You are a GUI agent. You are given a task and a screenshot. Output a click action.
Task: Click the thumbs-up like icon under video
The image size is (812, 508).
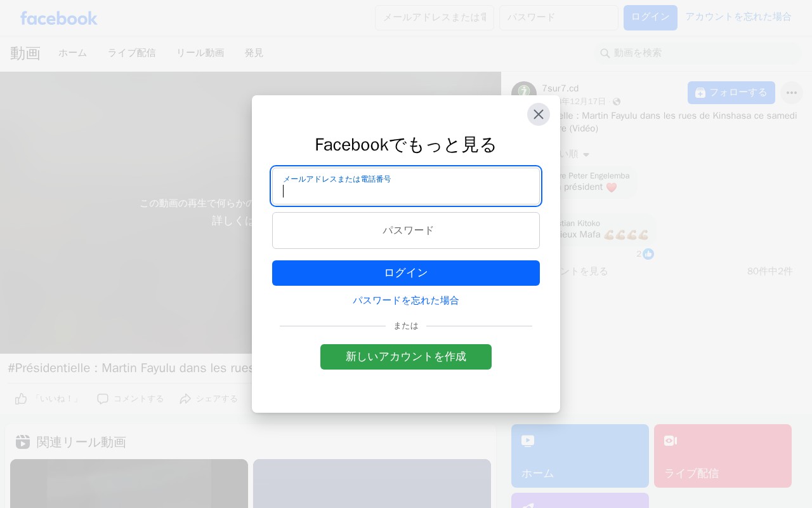[21, 399]
